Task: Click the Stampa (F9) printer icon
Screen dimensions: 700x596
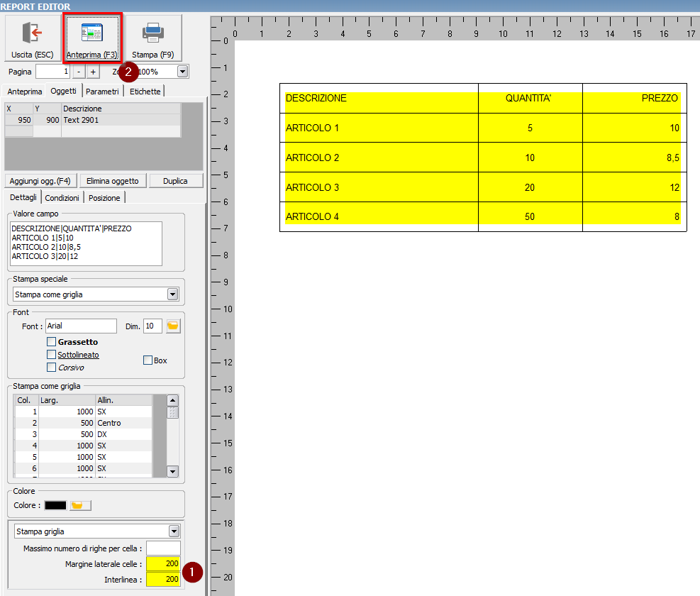Action: (153, 33)
